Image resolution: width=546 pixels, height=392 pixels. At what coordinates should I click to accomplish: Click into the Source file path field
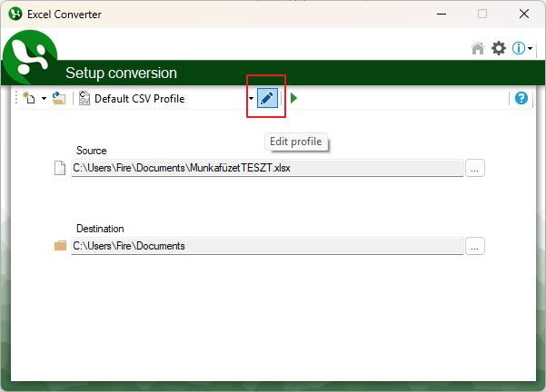click(x=267, y=168)
